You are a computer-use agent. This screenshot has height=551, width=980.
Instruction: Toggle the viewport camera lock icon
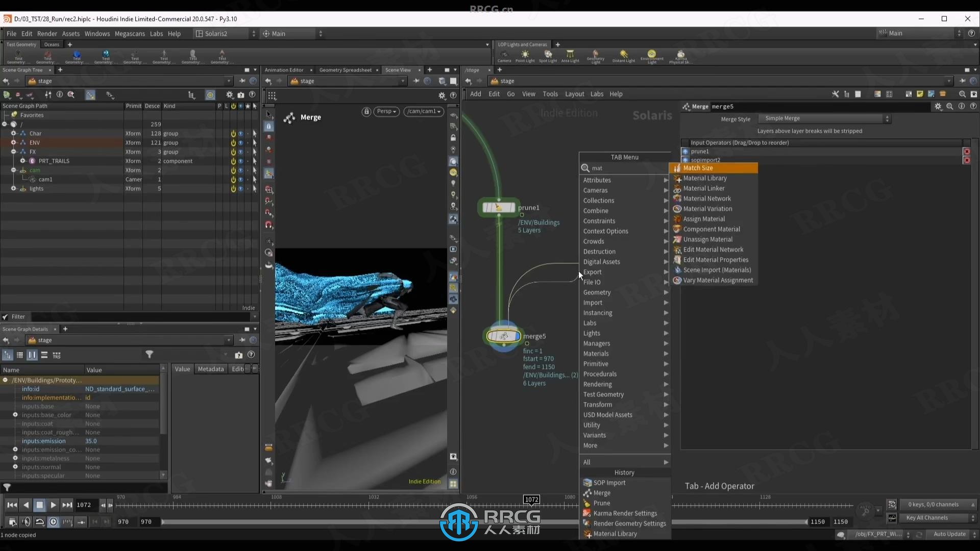click(366, 111)
